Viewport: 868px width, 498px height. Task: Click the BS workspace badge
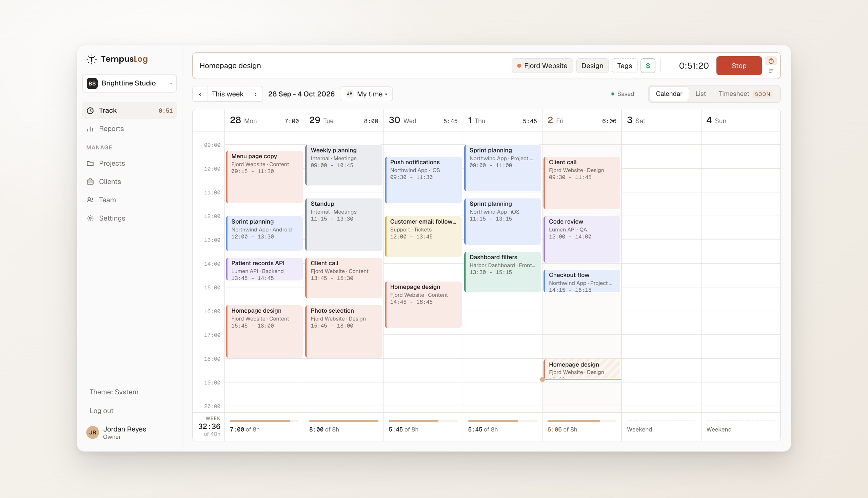[92, 83]
